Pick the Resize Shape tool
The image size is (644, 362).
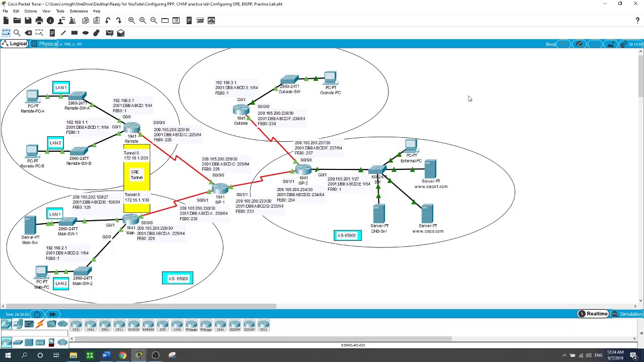coord(39,33)
